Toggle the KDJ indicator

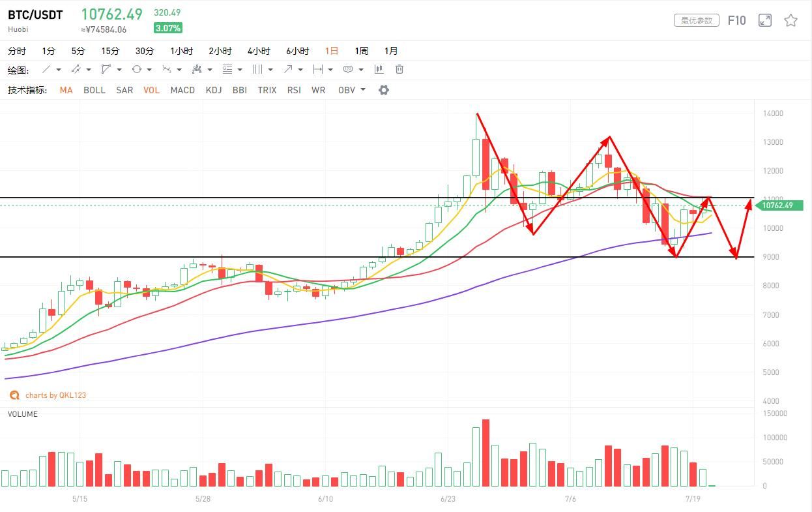pyautogui.click(x=214, y=90)
